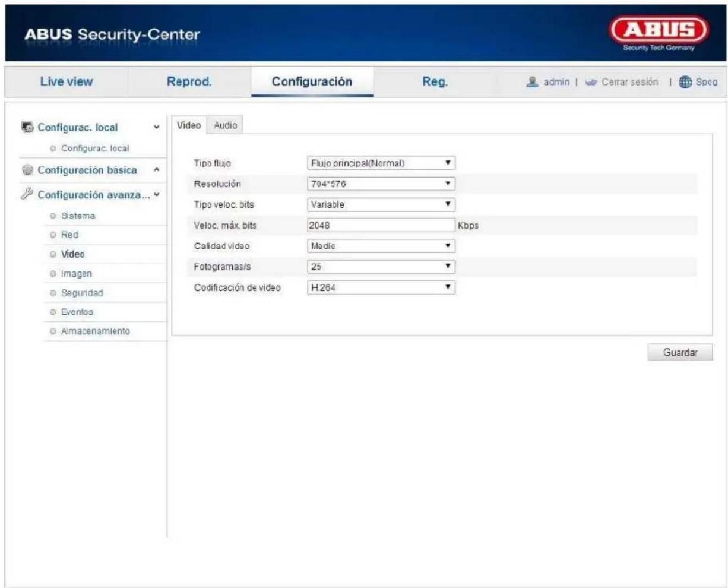The height and width of the screenshot is (588, 728).
Task: Click the Codificación de vídeo label
Action: 237,287
